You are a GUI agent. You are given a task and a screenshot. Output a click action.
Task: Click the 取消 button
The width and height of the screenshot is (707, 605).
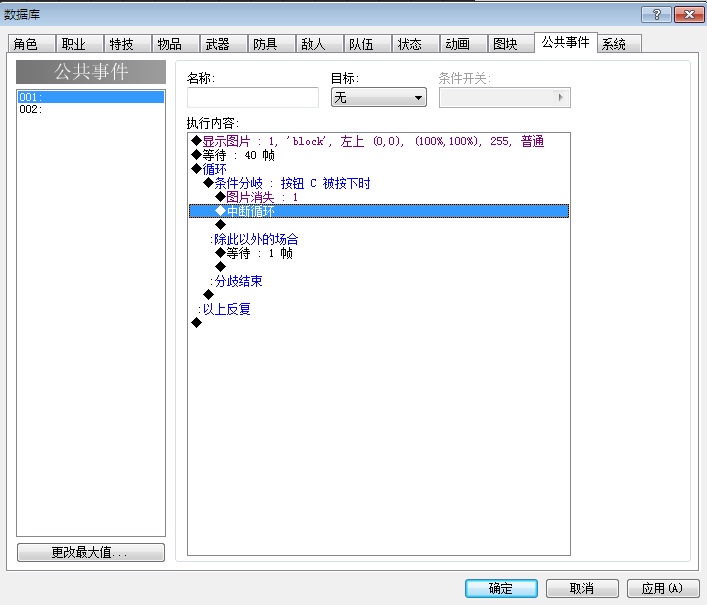click(x=582, y=588)
